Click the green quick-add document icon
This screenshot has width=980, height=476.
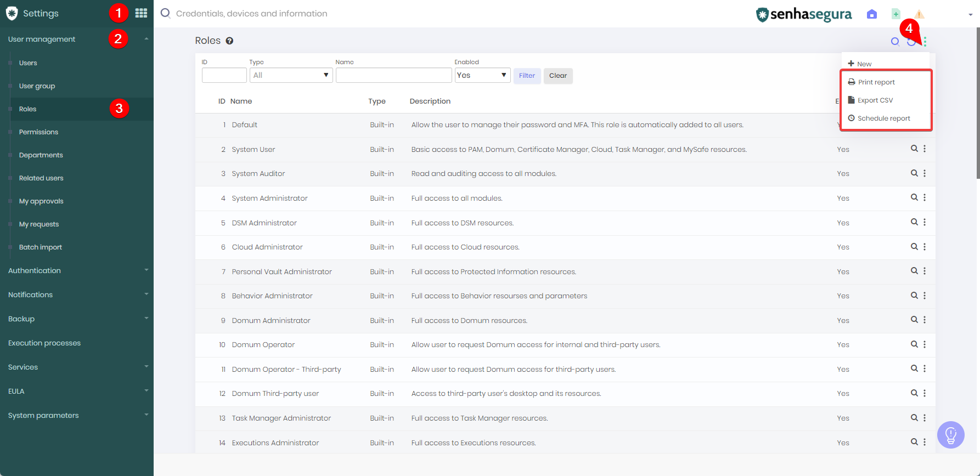(895, 14)
